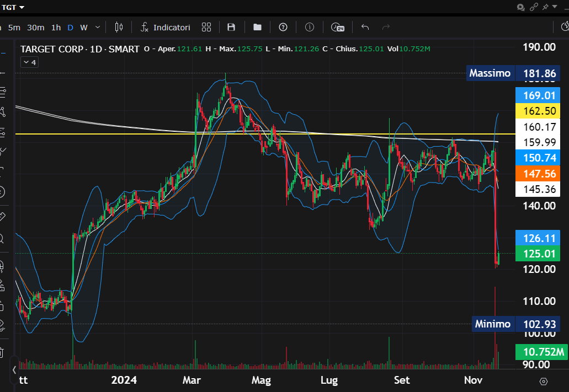
Task: Collapse the left drawing toolbar arrow
Action: [x=14, y=369]
